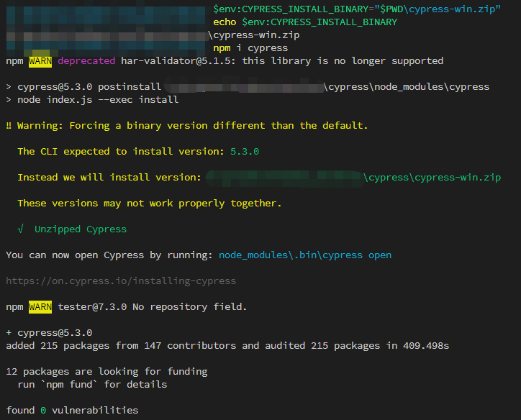Click the "node index.js --exec install" line
Image resolution: width=521 pixels, height=420 pixels.
click(x=92, y=100)
